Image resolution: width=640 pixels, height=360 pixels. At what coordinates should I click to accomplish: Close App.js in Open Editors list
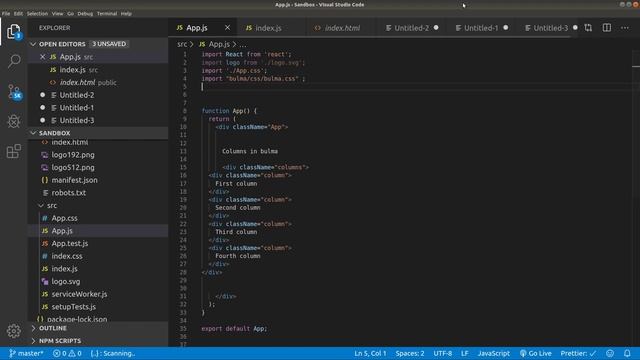click(x=42, y=57)
